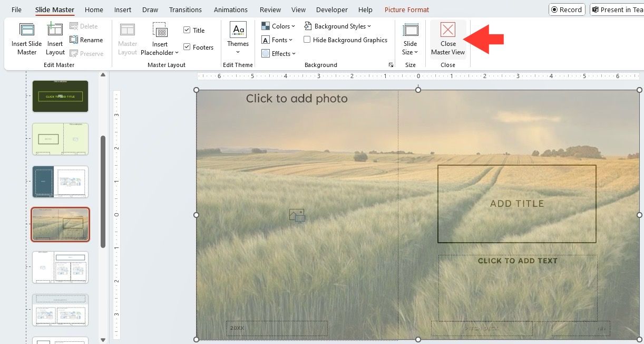Open the Help tab
This screenshot has height=344, width=644.
365,9
